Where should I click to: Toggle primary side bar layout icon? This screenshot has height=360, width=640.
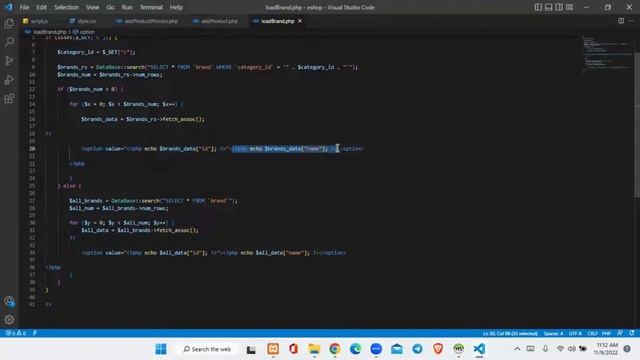point(538,7)
